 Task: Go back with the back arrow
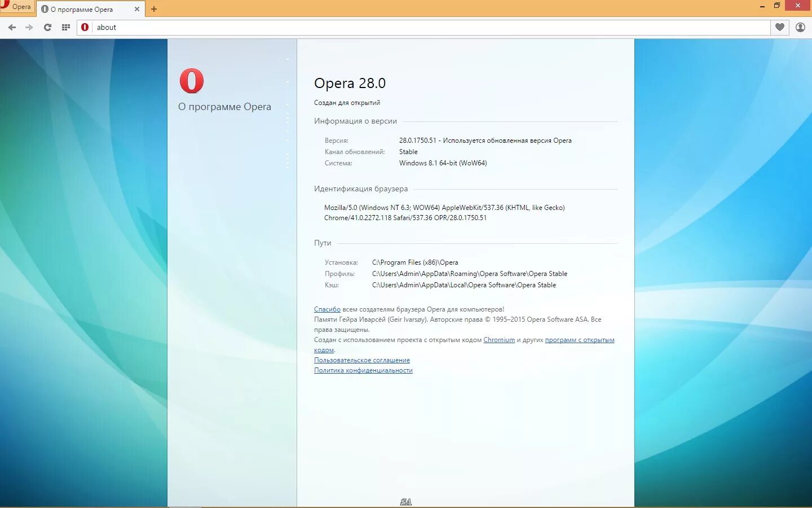tap(12, 27)
